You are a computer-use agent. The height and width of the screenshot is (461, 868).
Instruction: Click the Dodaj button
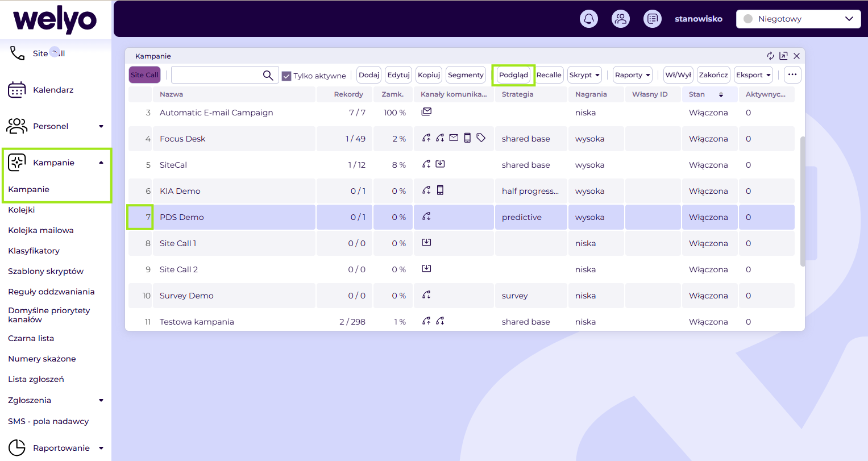click(x=369, y=75)
